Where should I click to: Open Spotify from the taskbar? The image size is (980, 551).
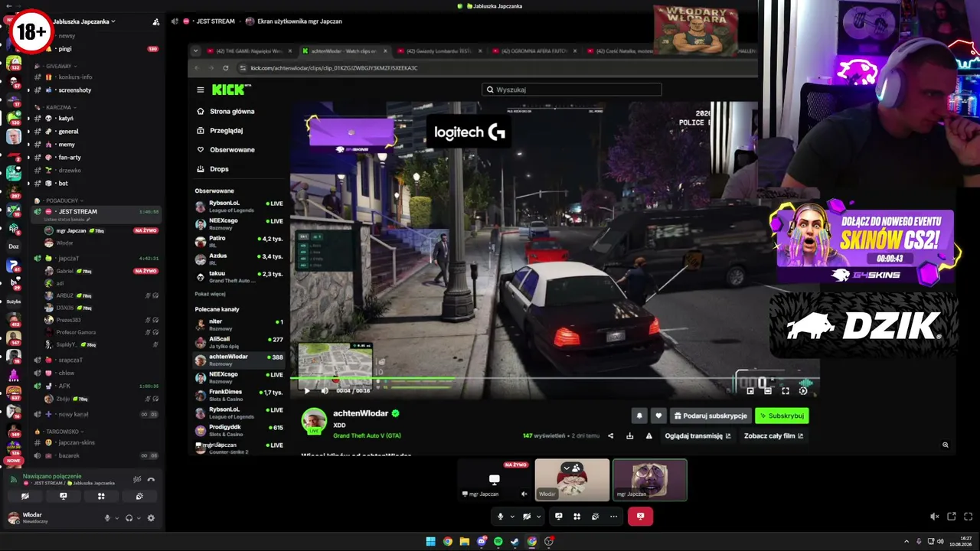click(498, 542)
